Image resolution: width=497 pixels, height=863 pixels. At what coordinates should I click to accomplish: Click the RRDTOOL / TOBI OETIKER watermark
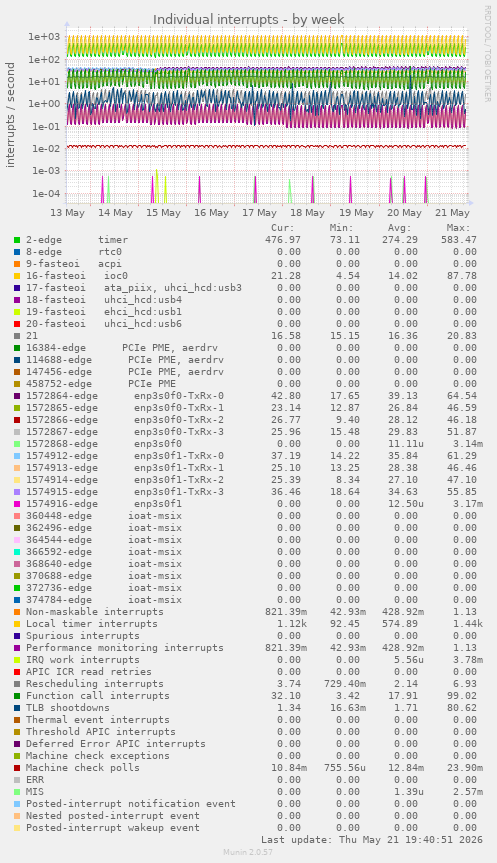[x=487, y=53]
